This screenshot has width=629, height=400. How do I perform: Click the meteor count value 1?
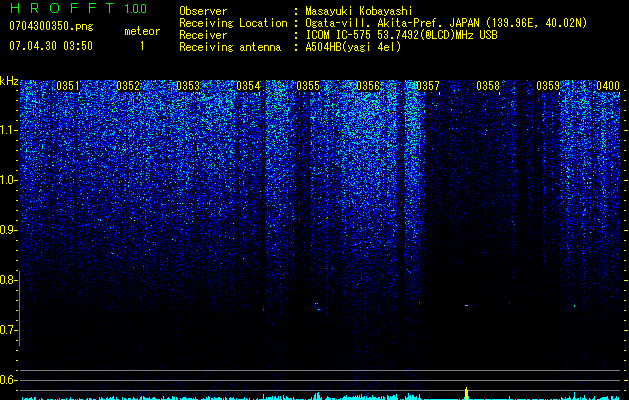(x=142, y=46)
